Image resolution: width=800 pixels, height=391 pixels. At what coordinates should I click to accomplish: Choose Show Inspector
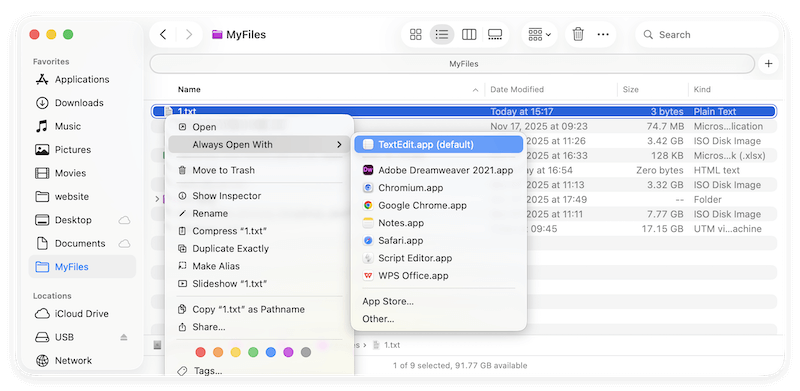coord(260,196)
